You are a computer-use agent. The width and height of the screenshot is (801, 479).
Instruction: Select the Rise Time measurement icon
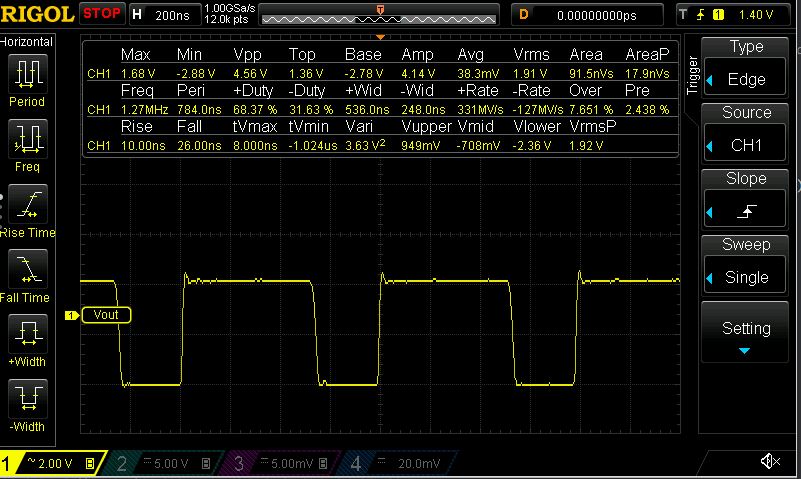pos(28,204)
